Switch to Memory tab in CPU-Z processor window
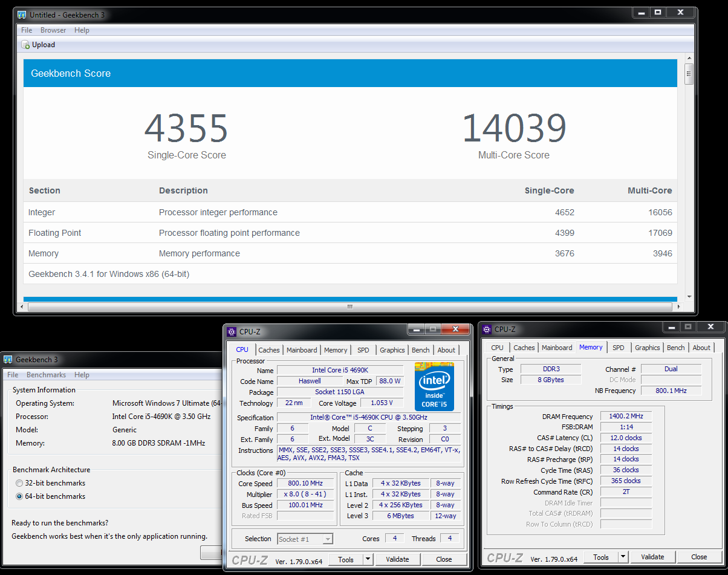This screenshot has width=728, height=575. 336,350
